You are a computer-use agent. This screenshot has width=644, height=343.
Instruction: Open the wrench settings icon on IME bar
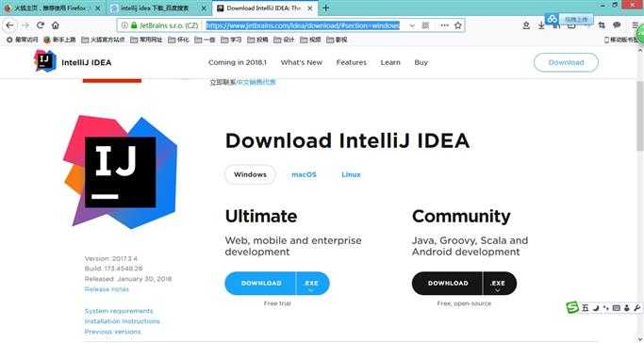(637, 308)
